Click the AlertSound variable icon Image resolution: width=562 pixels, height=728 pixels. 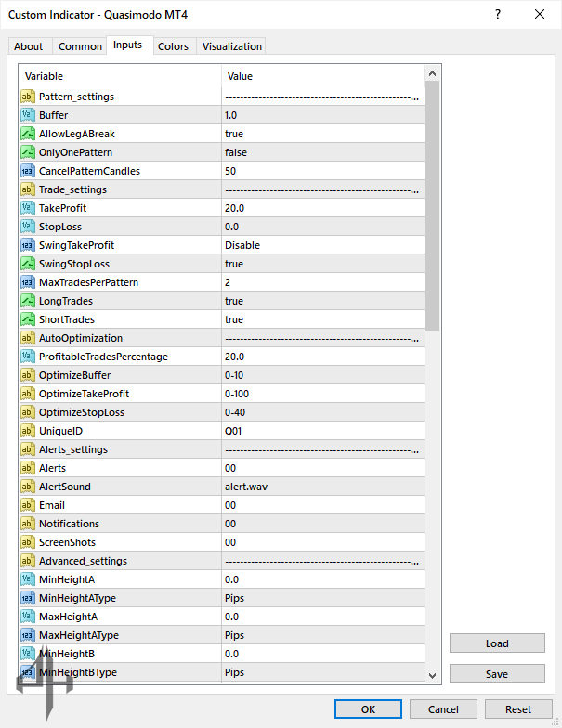pos(27,487)
